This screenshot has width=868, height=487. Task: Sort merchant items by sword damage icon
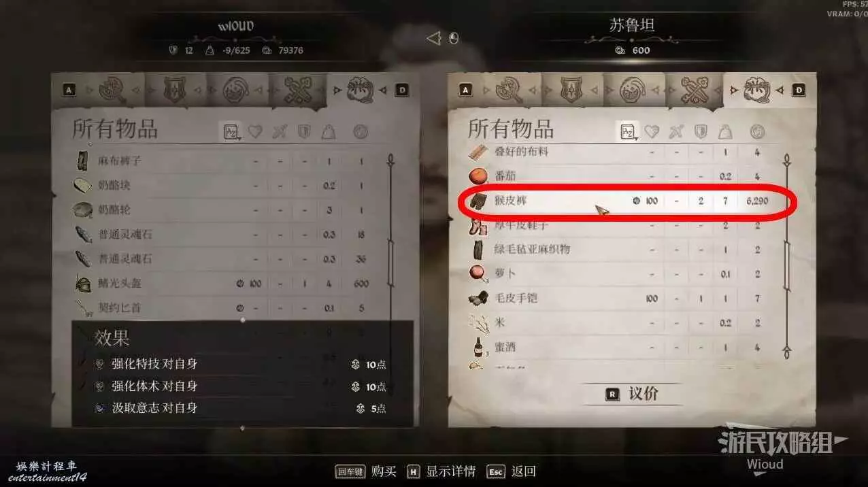(x=675, y=131)
